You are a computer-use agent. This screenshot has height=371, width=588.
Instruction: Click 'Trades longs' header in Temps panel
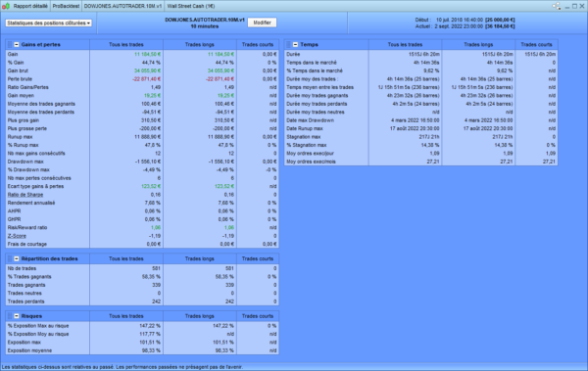coord(478,45)
